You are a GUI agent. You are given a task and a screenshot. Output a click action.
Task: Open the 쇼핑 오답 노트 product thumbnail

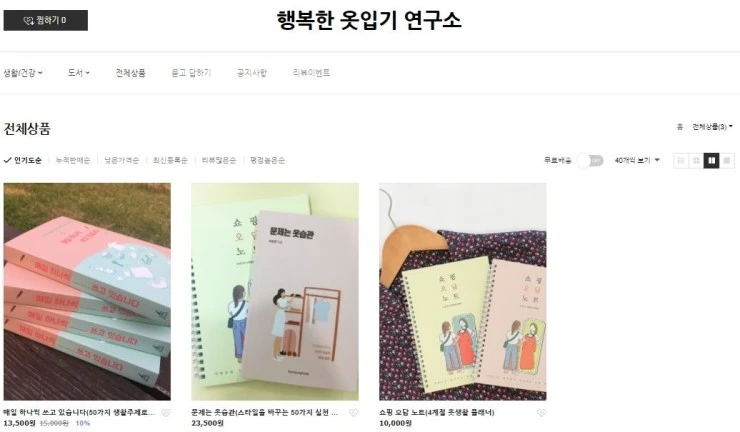[462, 292]
